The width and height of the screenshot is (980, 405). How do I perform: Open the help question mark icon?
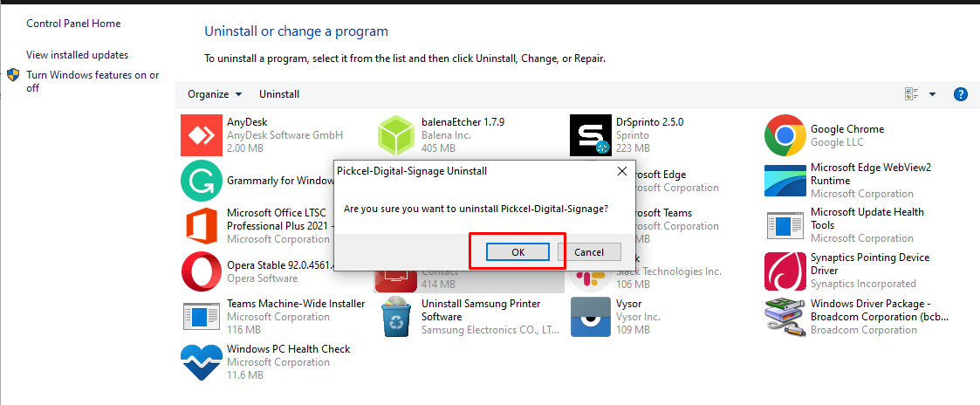point(960,94)
